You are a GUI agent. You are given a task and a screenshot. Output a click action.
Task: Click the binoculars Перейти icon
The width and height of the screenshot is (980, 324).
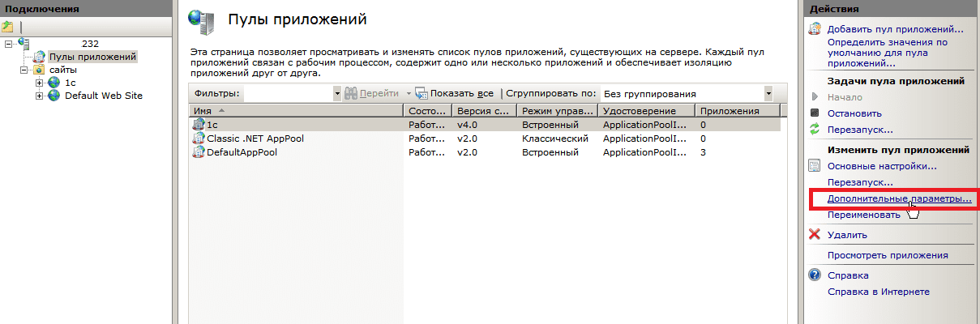click(x=351, y=93)
